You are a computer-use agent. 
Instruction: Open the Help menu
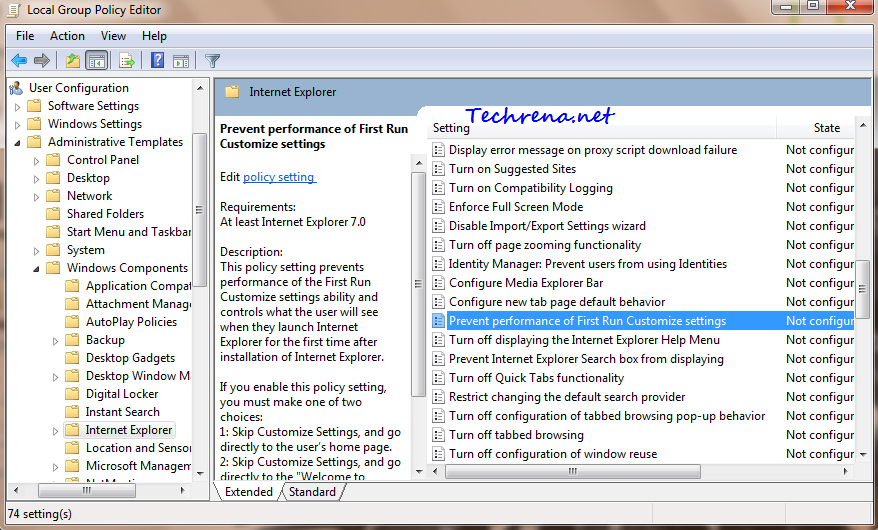154,36
